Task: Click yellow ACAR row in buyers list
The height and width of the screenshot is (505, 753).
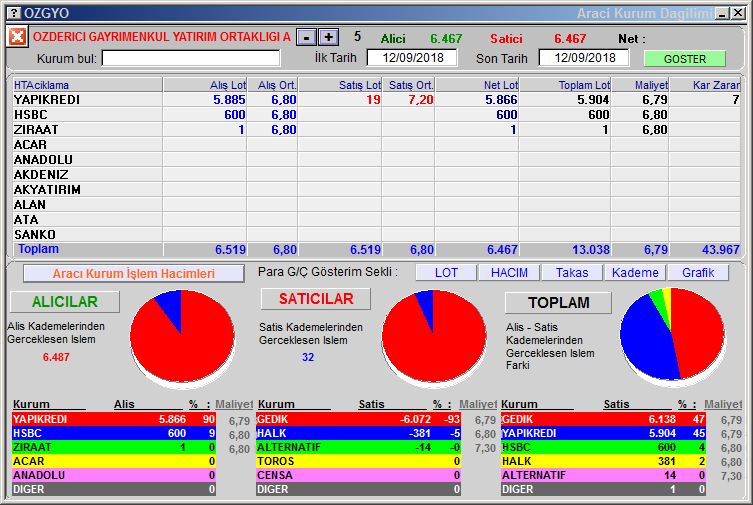Action: 114,461
